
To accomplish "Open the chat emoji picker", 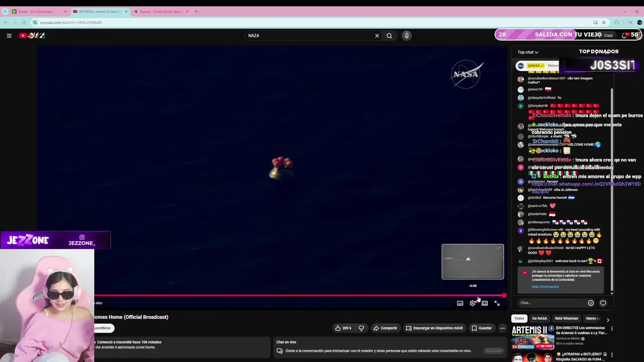I will tap(591, 303).
